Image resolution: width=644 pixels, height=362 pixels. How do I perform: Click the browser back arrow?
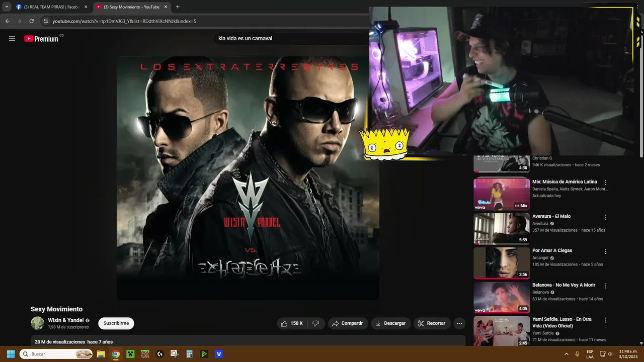[7, 21]
